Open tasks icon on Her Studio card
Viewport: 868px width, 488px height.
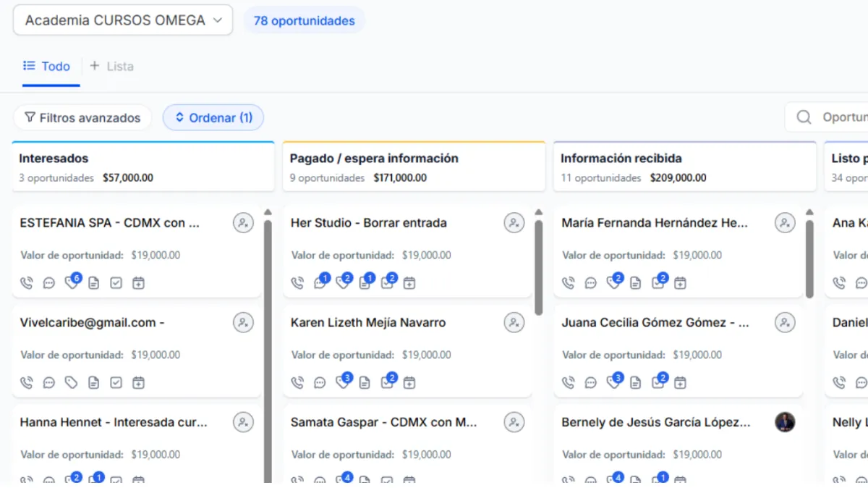[388, 282]
